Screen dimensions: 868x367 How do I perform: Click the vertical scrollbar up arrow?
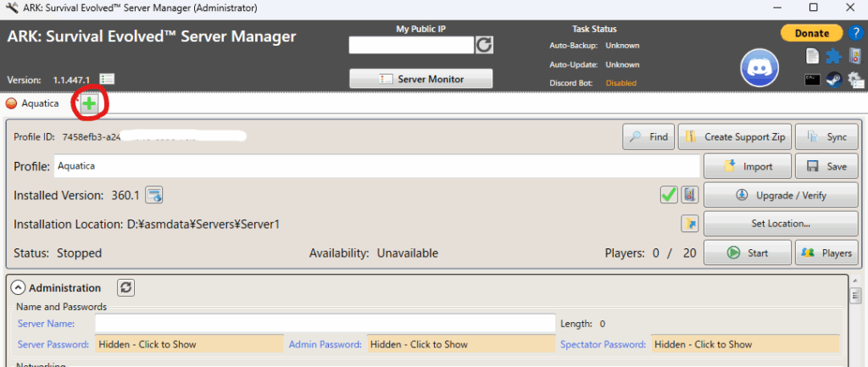[x=855, y=281]
